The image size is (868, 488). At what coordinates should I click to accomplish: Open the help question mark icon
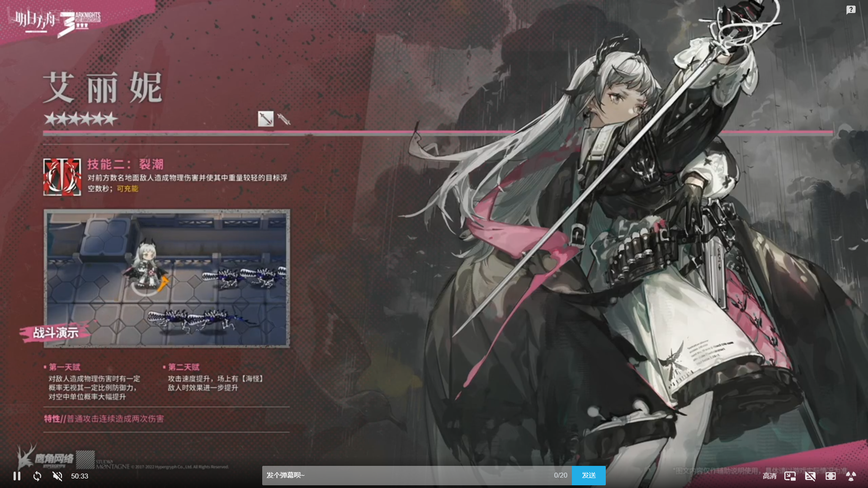click(x=851, y=10)
